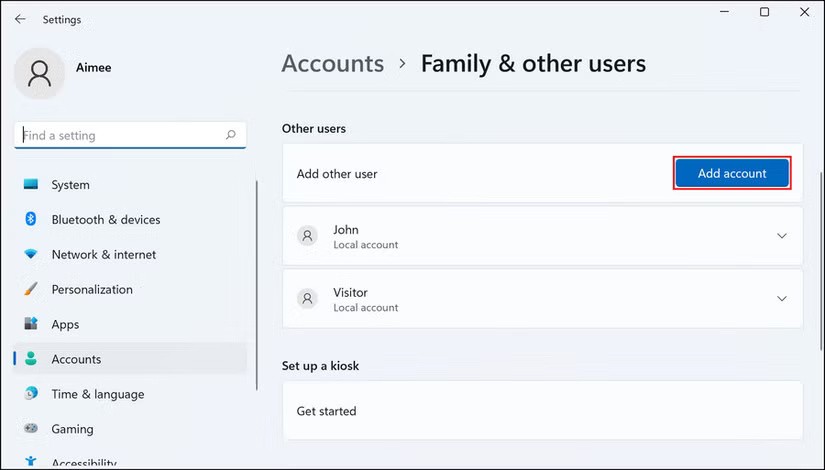Select Get started under kiosk setup
Screen dimensions: 825x470
tap(326, 411)
